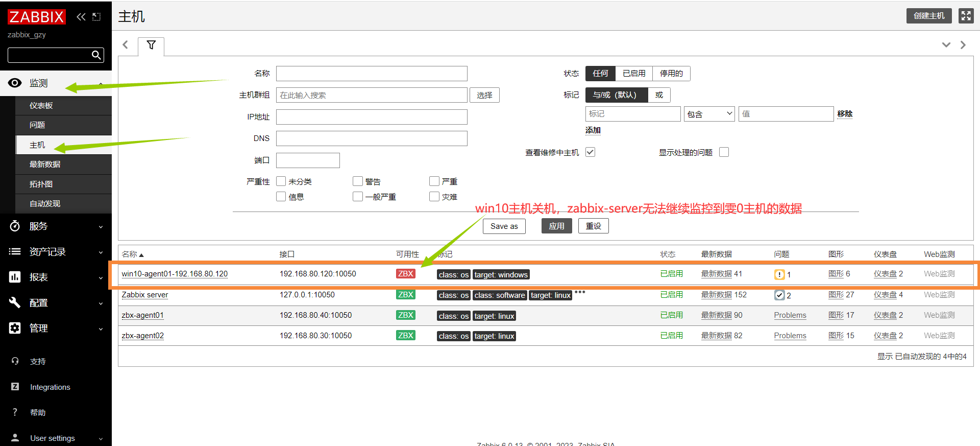Enable 显示处理的问题 checkbox
Screen dimensions: 980x446
[x=724, y=152]
